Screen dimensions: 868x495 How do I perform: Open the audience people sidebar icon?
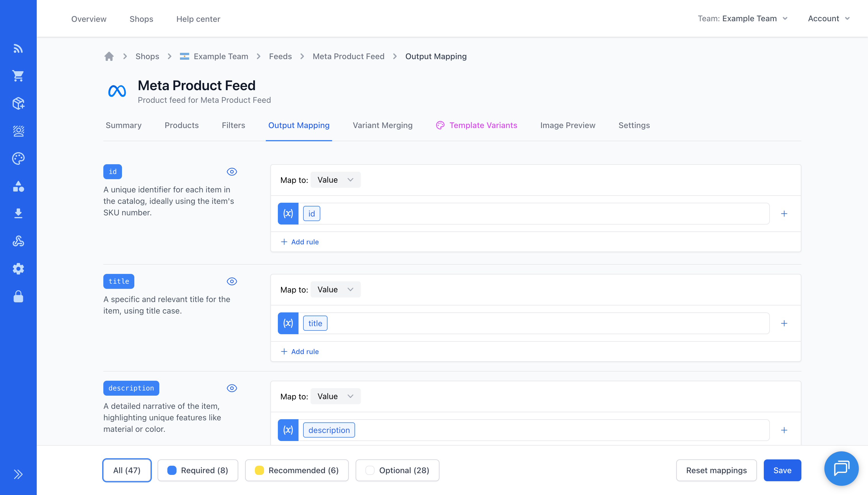point(18,131)
